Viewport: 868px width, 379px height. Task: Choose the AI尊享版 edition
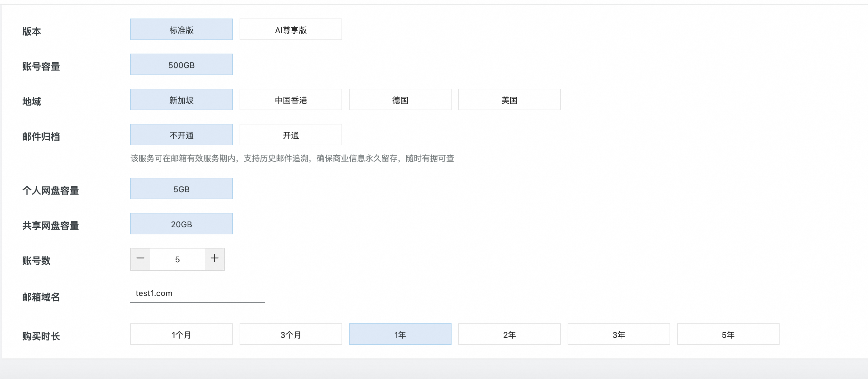tap(291, 30)
